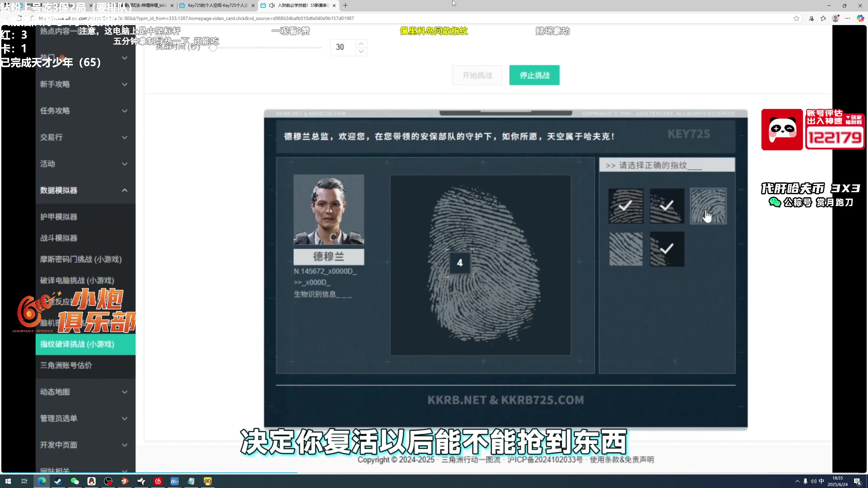The image size is (868, 488).
Task: Close the Key725的个人空间 tab
Action: [x=253, y=5]
